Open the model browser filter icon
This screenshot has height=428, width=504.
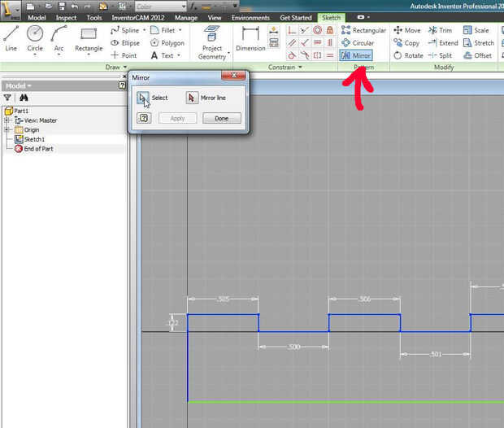coord(7,98)
